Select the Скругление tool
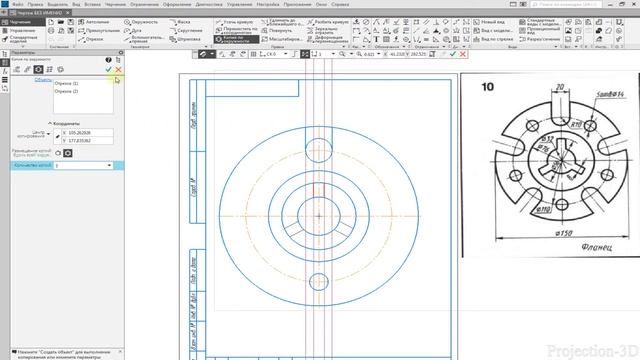The width and height of the screenshot is (640, 360). coord(186,31)
